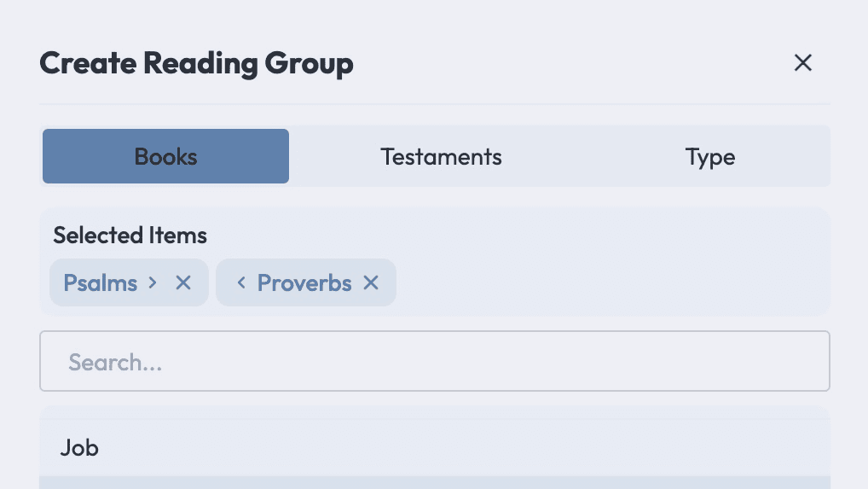Close the Create Reading Group dialog

coord(802,62)
